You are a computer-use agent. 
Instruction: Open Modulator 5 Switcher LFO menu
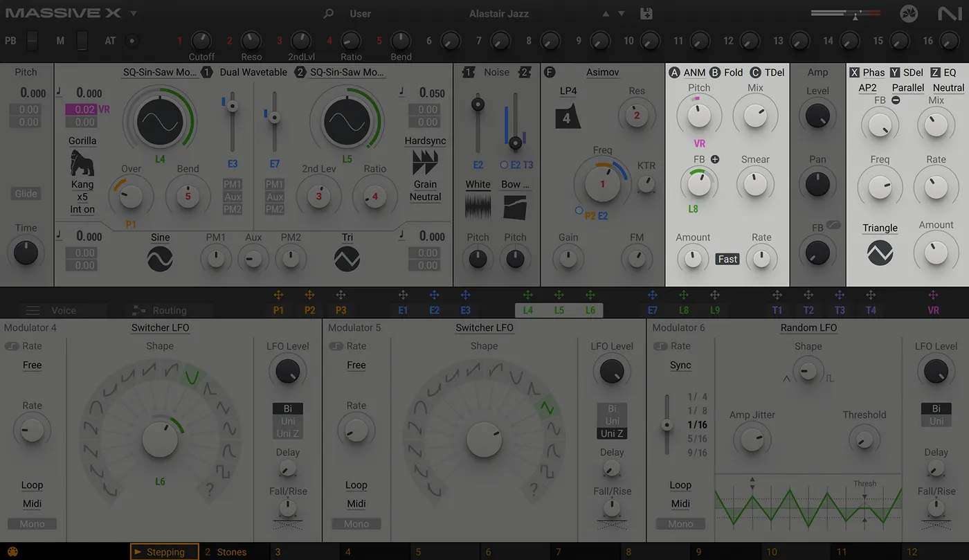coord(484,327)
